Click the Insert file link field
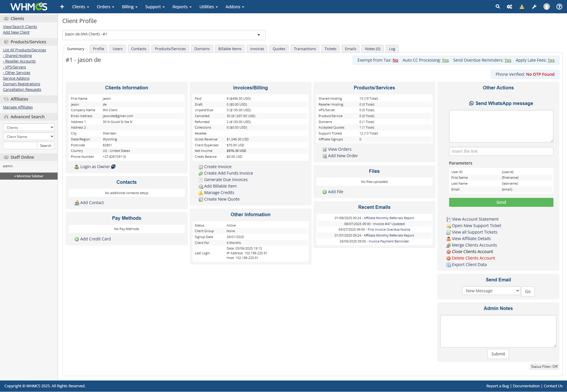 (501, 151)
